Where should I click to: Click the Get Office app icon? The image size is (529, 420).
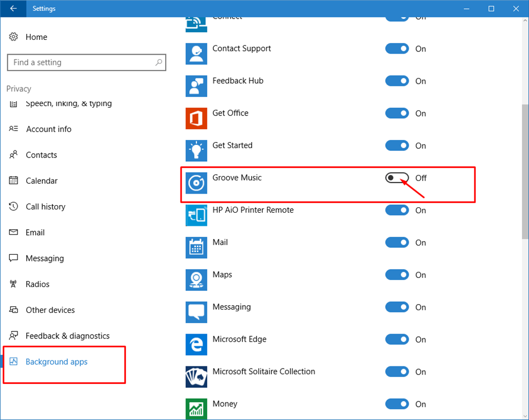coord(196,118)
